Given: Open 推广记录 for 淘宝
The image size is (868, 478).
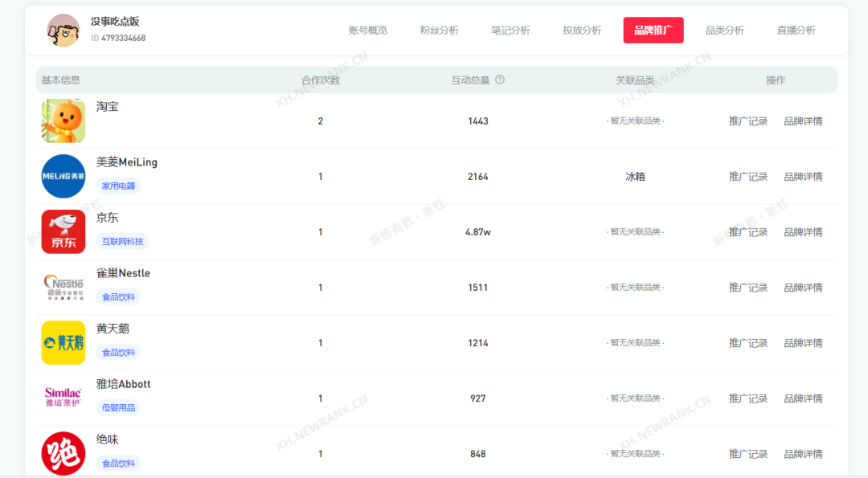Looking at the screenshot, I should [x=748, y=121].
